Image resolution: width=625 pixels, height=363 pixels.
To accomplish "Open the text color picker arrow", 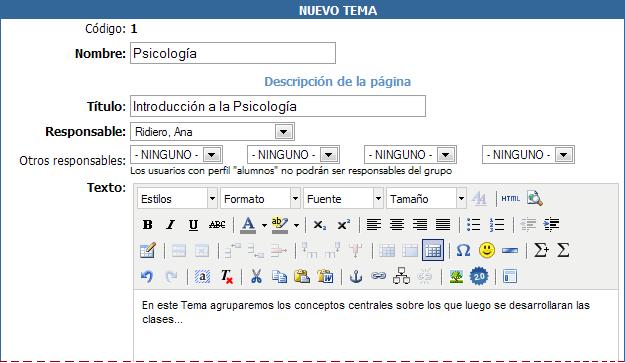I will 264,226.
